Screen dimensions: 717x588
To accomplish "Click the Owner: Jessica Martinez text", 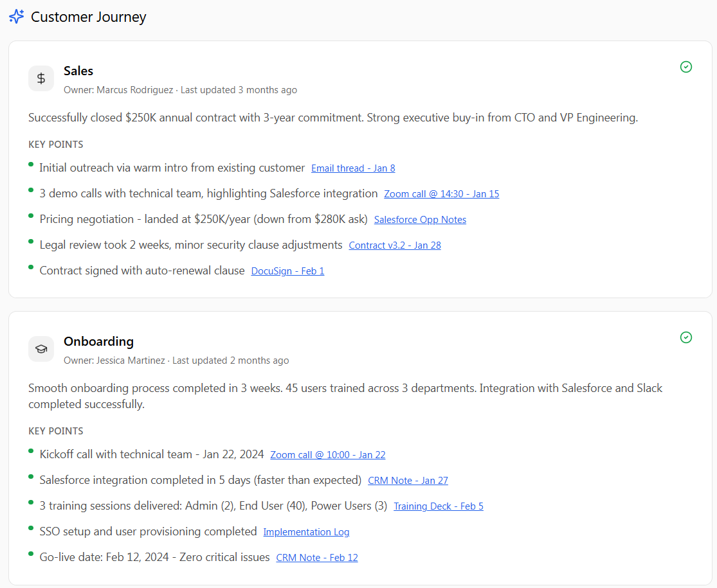I will pos(114,361).
